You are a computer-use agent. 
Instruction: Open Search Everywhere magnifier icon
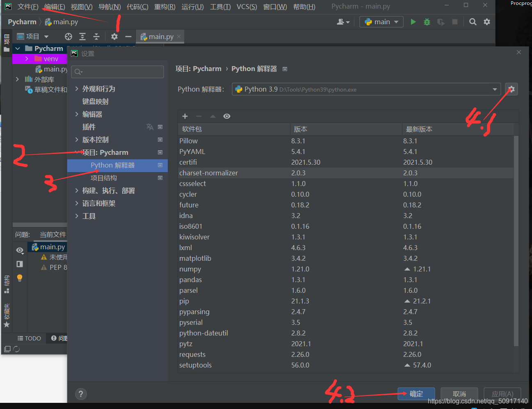[473, 22]
